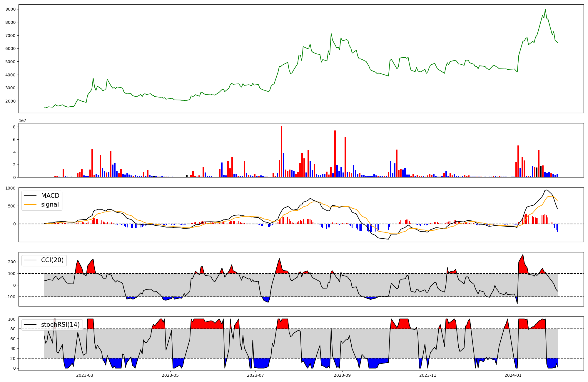Click the signal legend text
This screenshot has height=382, width=588.
tap(50, 205)
